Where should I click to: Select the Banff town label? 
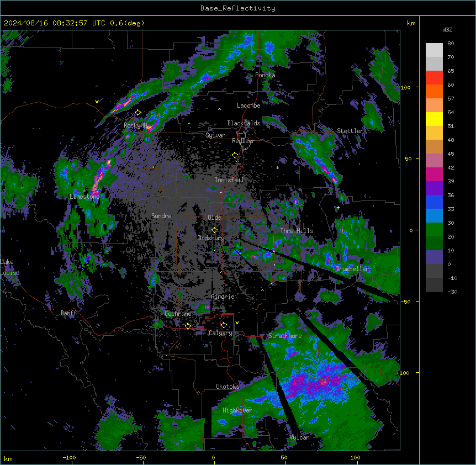[x=68, y=313]
